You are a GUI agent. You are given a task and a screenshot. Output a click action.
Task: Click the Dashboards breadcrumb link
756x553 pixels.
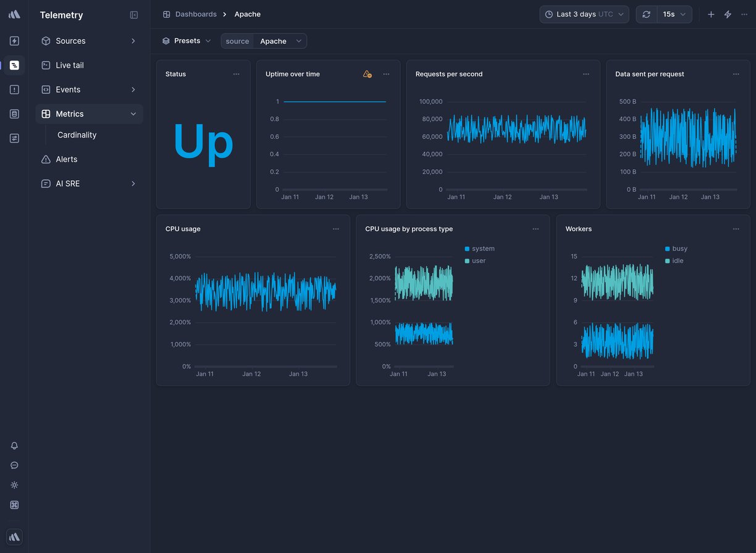(x=196, y=14)
